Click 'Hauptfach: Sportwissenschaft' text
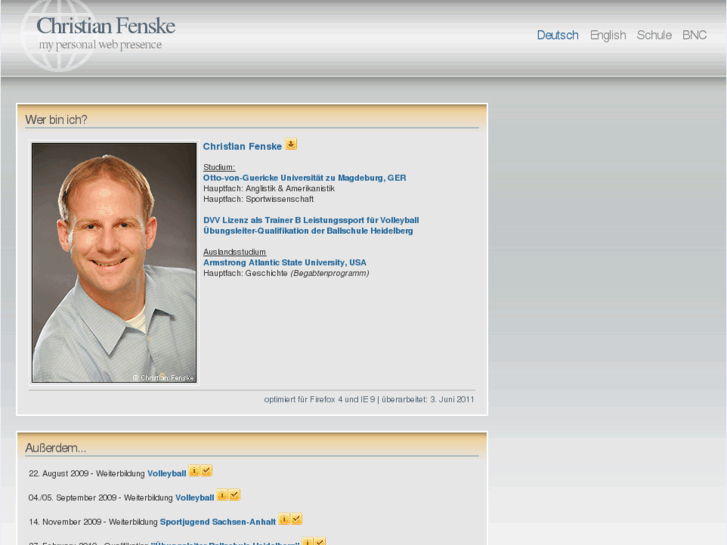Viewport: 727px width, 545px height. 258,199
